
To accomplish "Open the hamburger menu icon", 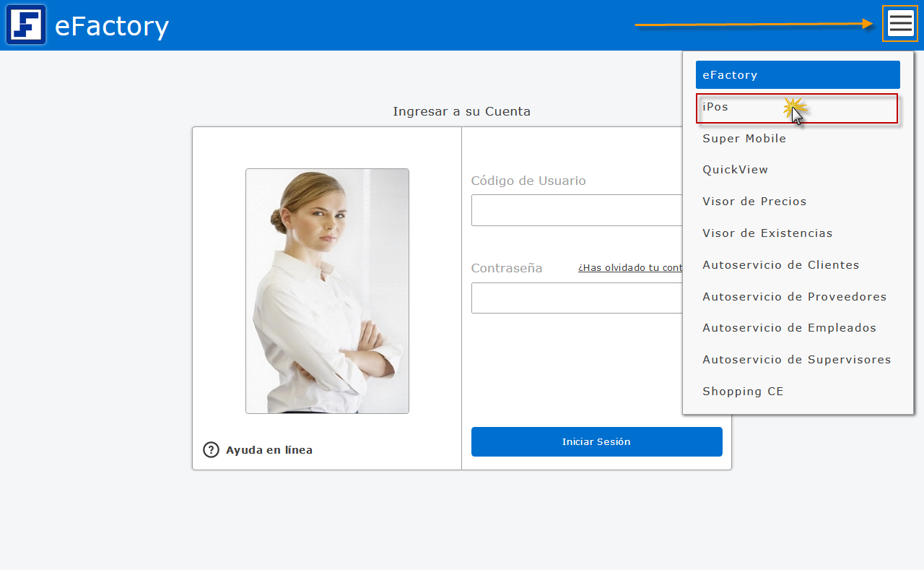I will coord(900,23).
